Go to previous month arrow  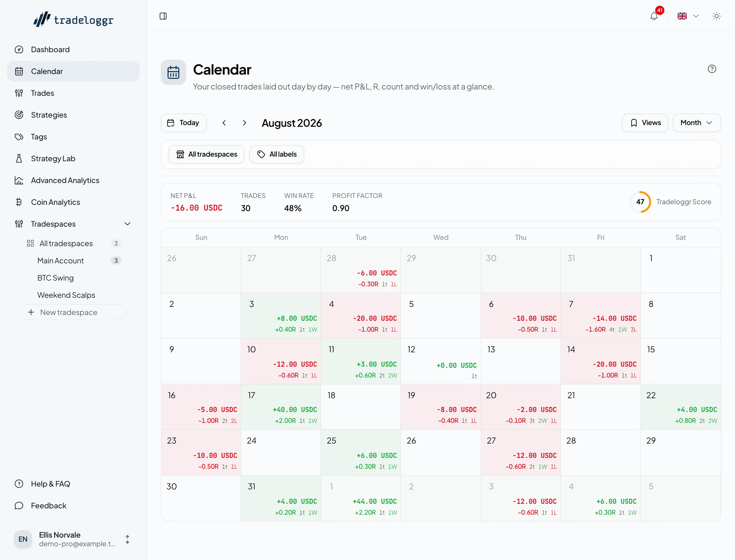(x=224, y=123)
